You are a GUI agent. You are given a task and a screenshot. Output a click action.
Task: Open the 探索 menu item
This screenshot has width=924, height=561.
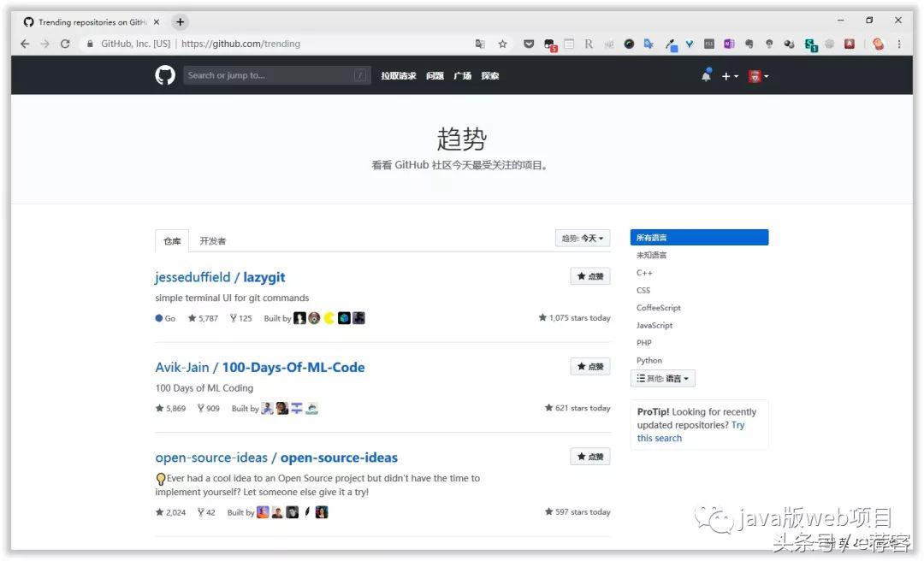[x=489, y=75]
